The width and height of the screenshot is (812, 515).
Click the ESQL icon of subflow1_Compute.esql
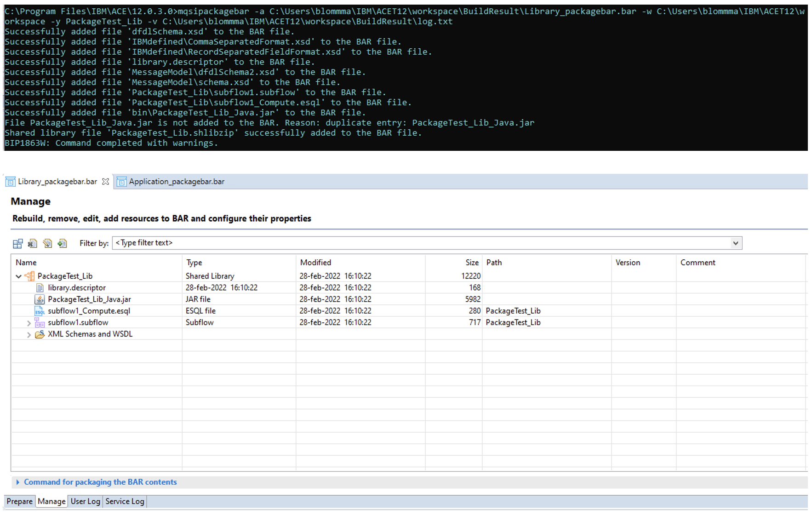[x=40, y=311]
